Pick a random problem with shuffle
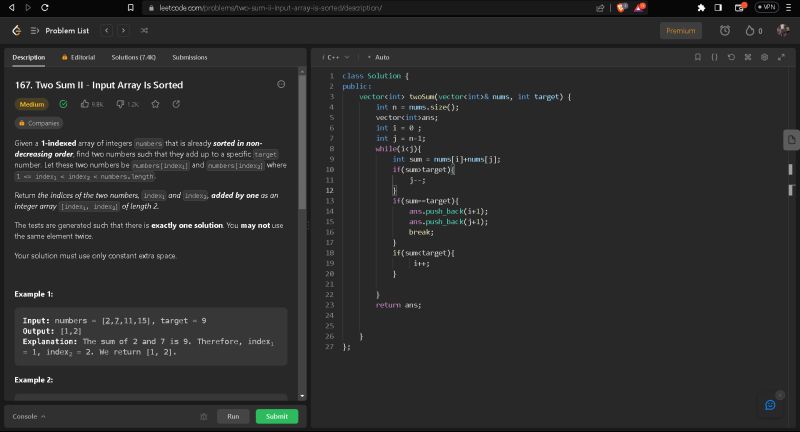Screen dimensions: 800x432 pyautogui.click(x=144, y=31)
